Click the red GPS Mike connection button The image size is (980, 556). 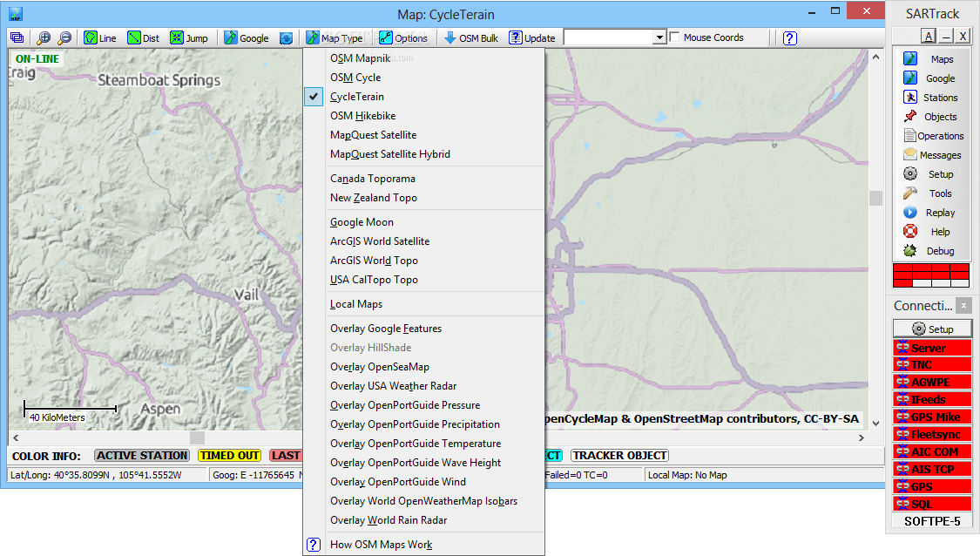tap(932, 417)
